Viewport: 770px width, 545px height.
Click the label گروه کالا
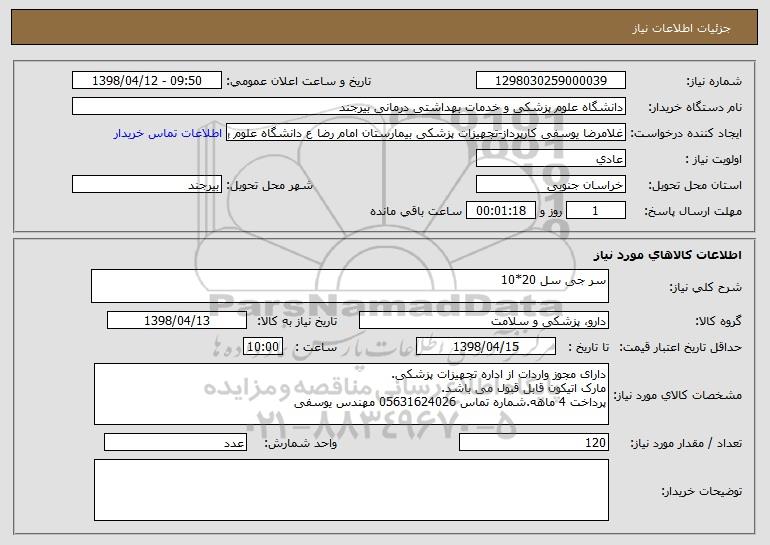718,322
